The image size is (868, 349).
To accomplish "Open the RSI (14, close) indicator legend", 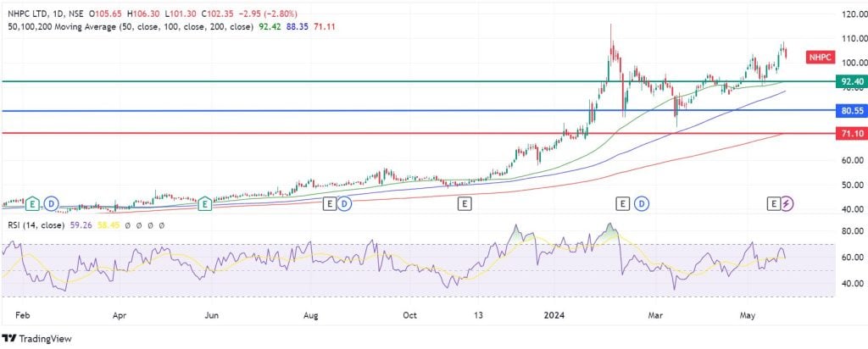I will coord(36,225).
